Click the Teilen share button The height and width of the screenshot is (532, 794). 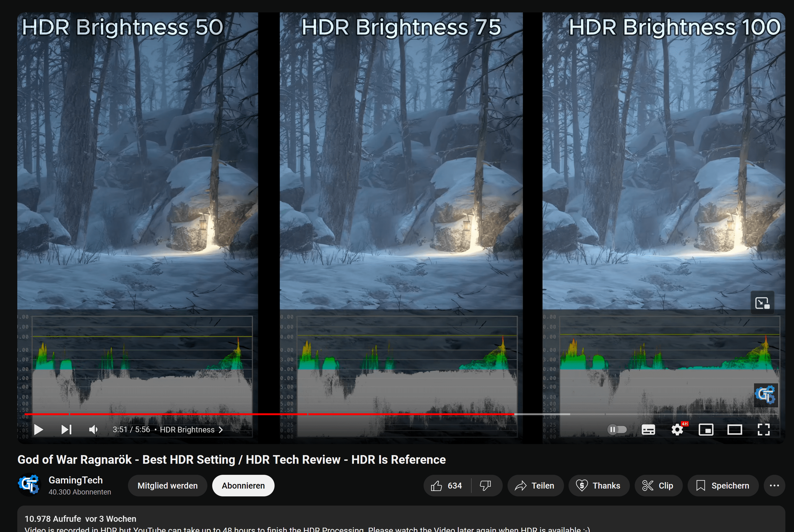(535, 486)
